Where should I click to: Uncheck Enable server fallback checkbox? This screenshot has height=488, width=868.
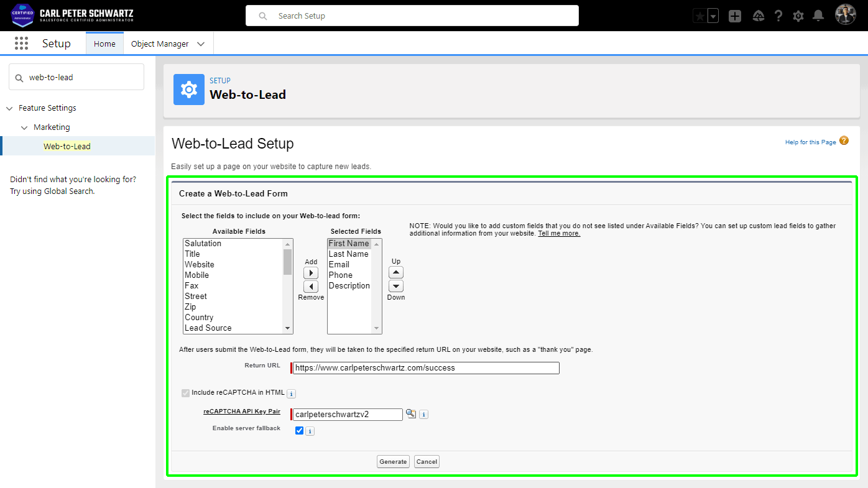[300, 430]
